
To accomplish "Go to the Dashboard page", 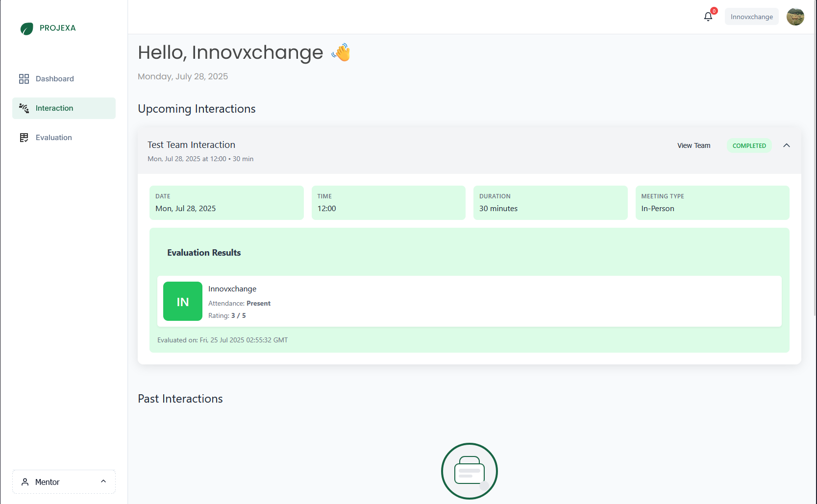I will [54, 78].
